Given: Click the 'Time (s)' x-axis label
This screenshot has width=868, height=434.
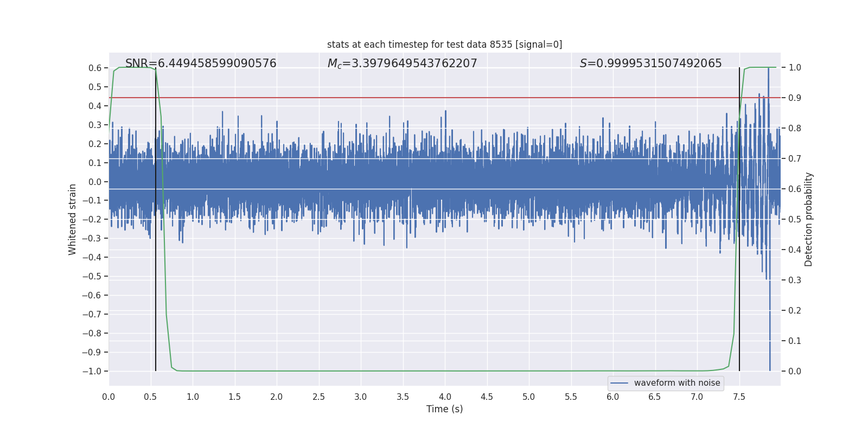Looking at the screenshot, I should click(x=444, y=409).
